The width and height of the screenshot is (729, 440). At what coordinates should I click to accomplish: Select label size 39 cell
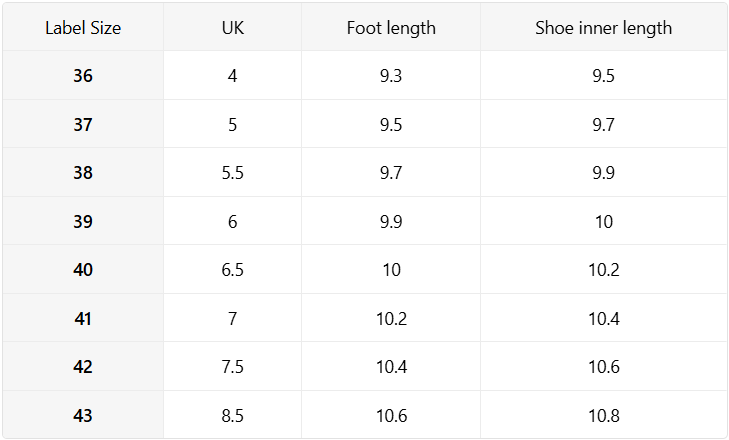83,222
